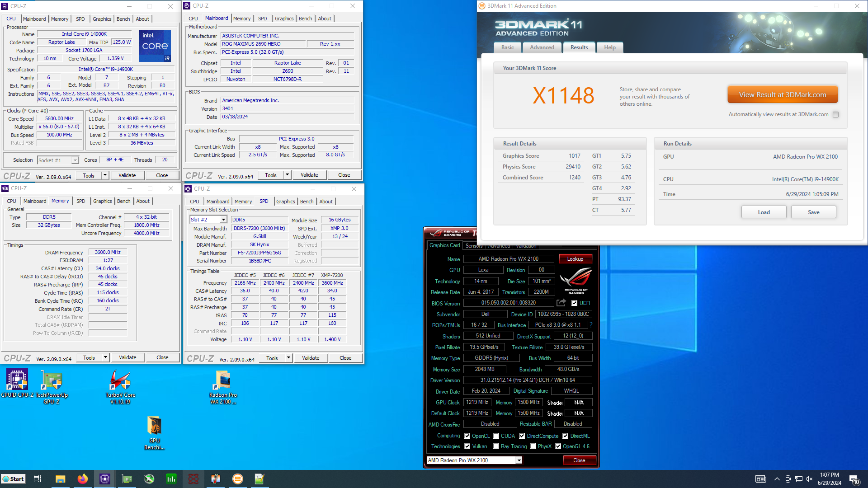Expand Tools dropdown arrow in CPU tab window
The height and width of the screenshot is (488, 868).
point(105,175)
